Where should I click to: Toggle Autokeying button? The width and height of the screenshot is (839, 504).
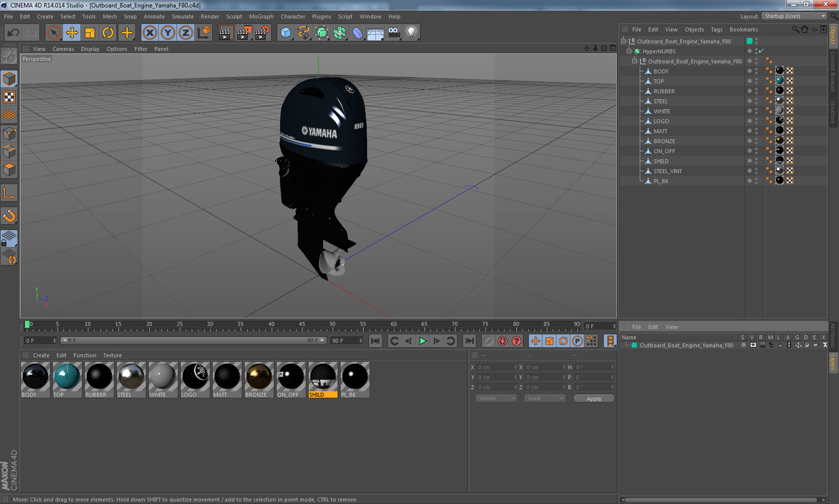click(x=502, y=341)
